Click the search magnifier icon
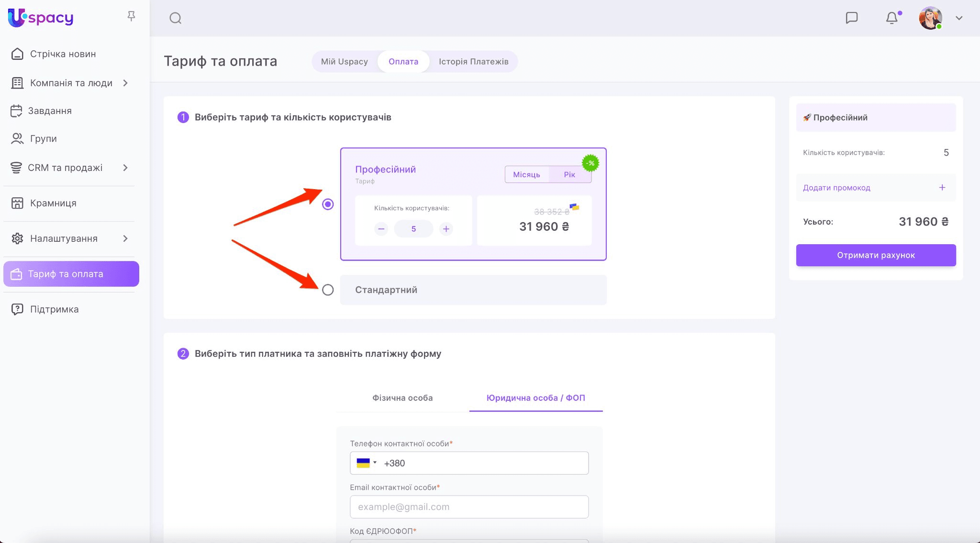The height and width of the screenshot is (543, 980). point(175,18)
